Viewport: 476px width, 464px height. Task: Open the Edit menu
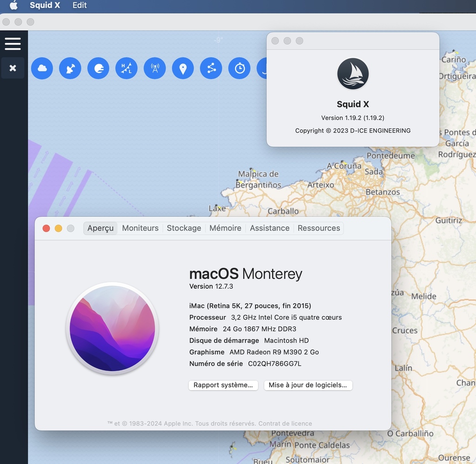pyautogui.click(x=79, y=5)
